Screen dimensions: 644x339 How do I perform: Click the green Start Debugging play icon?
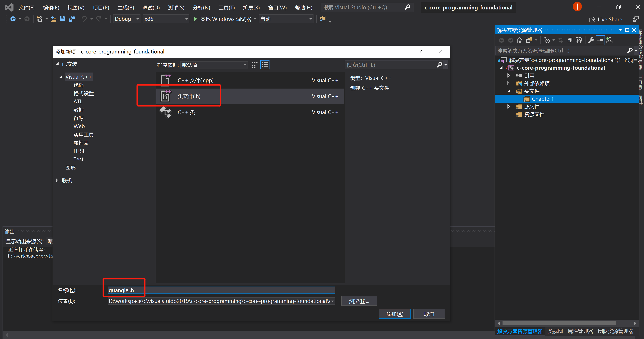point(195,19)
